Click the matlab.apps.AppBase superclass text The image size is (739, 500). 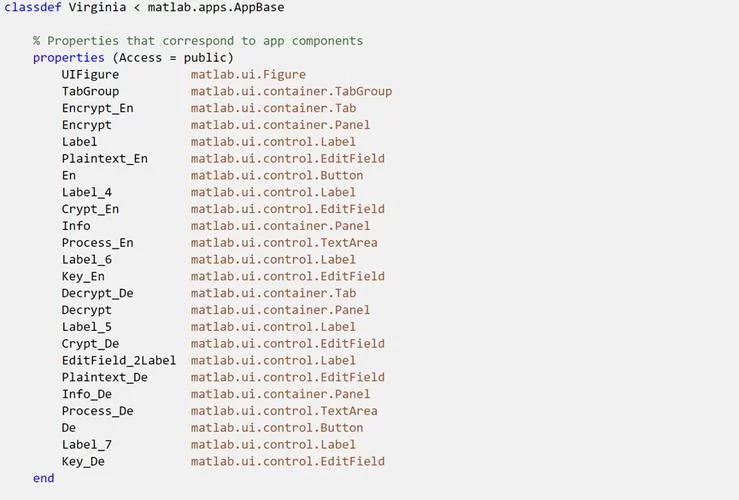pyautogui.click(x=216, y=8)
